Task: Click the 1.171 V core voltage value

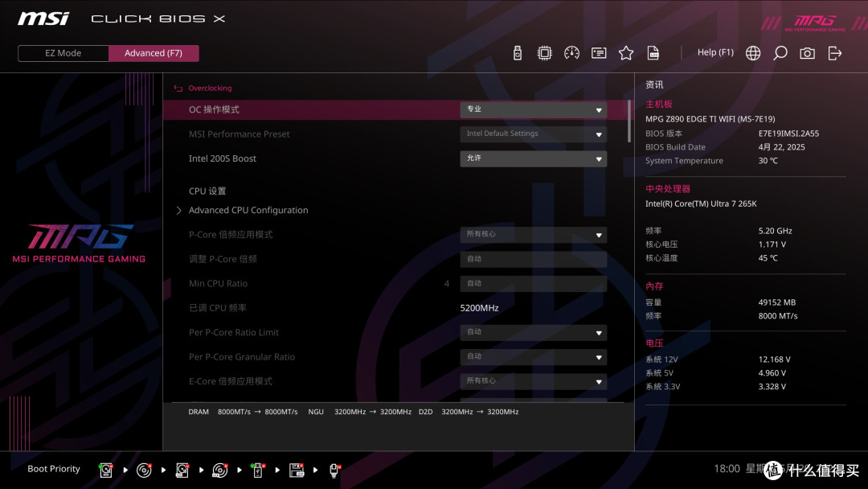Action: pyautogui.click(x=772, y=244)
